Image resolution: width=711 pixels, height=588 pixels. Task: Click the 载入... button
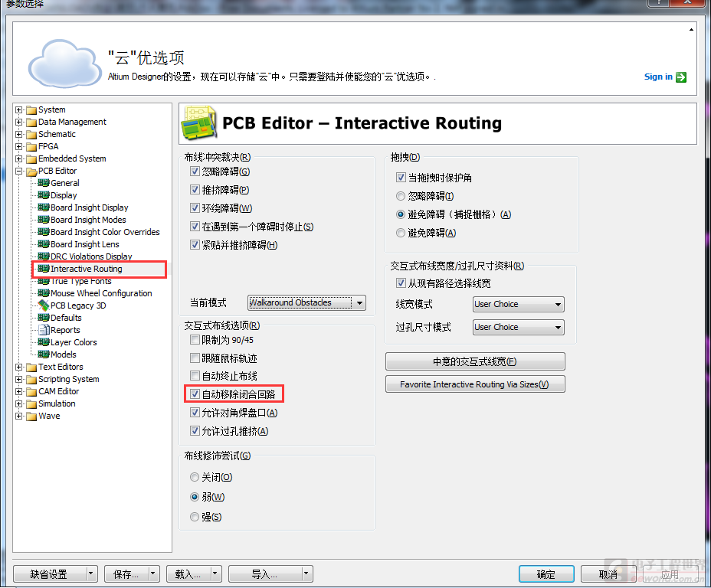pyautogui.click(x=188, y=574)
